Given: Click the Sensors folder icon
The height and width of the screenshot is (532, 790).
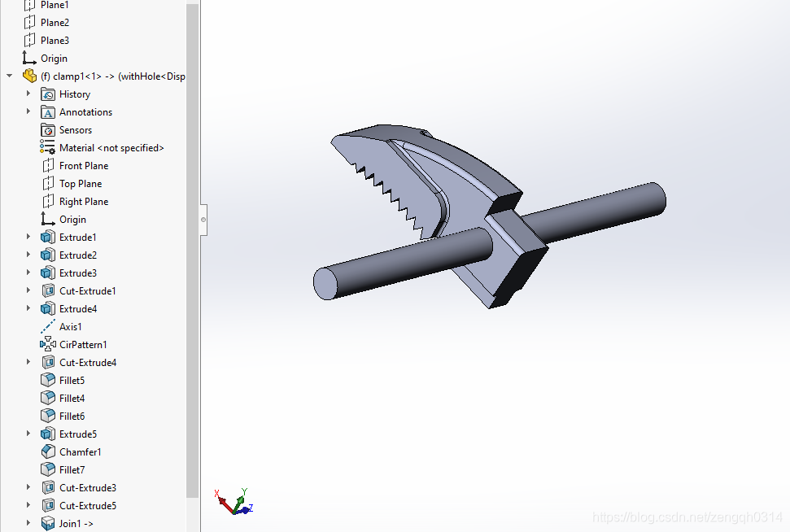Looking at the screenshot, I should (48, 130).
